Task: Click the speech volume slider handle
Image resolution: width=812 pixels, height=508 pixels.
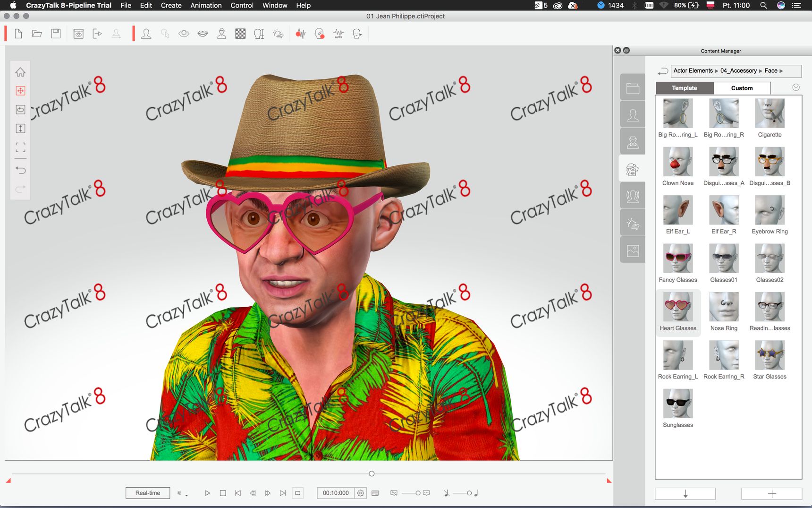Action: (x=418, y=493)
